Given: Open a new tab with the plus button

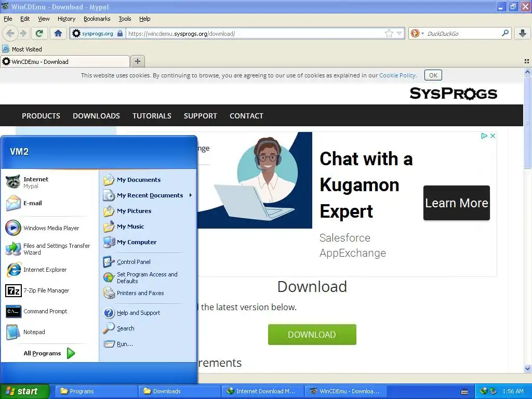Looking at the screenshot, I should coord(137,61).
